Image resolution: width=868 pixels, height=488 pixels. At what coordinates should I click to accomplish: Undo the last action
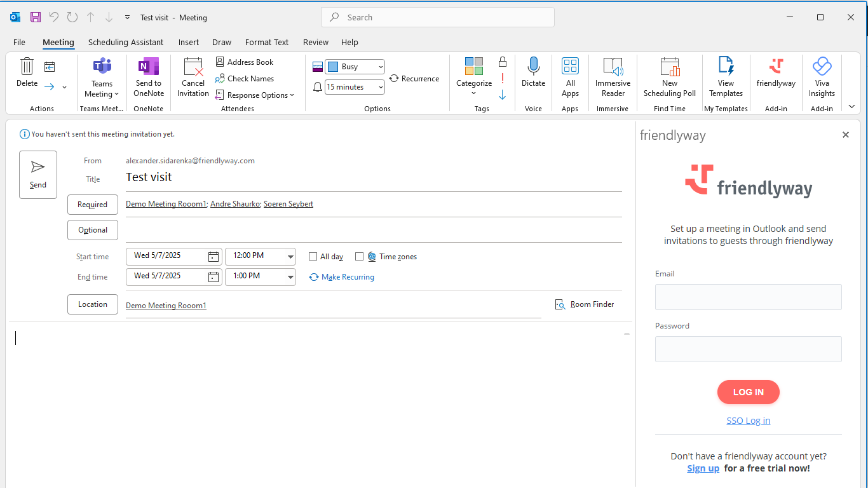[x=53, y=17]
